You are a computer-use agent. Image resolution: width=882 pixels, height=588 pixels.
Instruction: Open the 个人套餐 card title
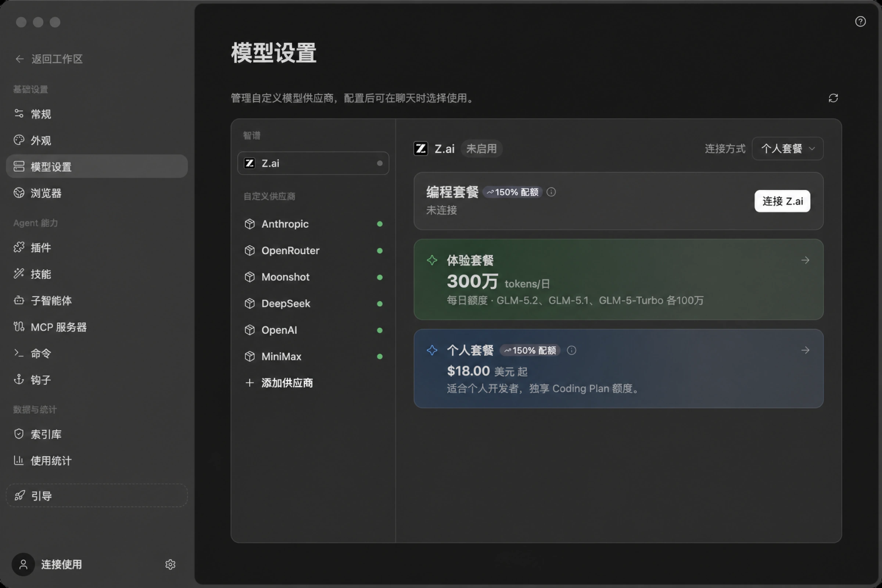tap(470, 350)
